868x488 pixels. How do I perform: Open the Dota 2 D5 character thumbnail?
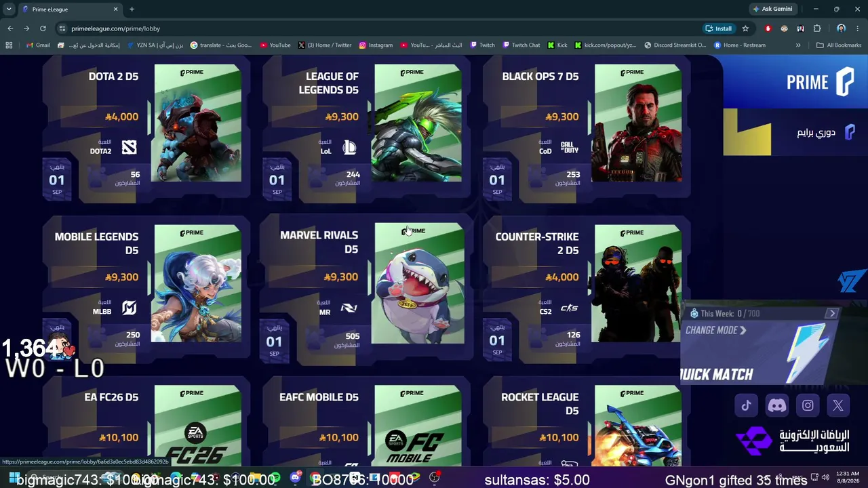click(x=197, y=123)
